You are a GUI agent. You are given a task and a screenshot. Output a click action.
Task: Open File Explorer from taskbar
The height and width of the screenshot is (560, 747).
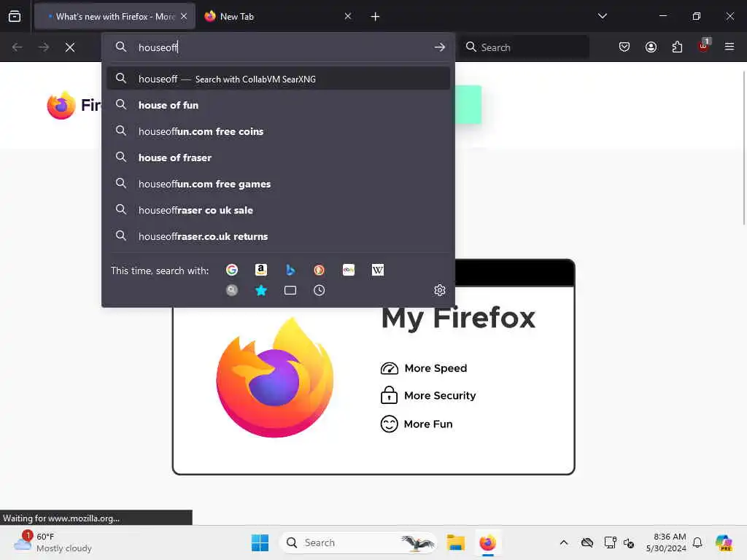click(x=455, y=542)
